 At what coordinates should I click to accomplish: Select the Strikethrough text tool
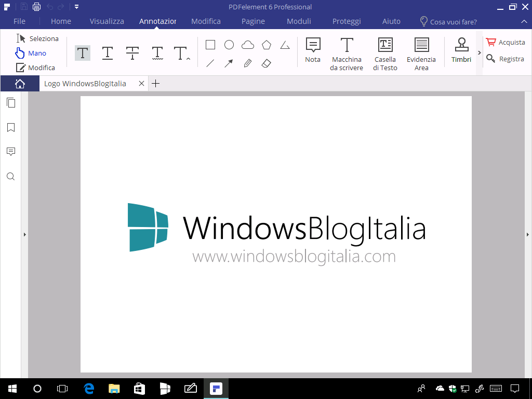[x=132, y=53]
